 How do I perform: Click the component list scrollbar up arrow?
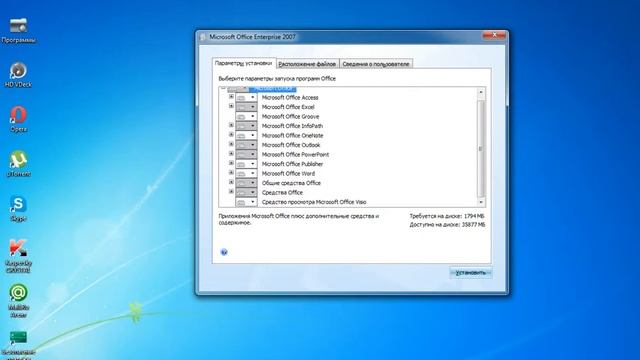coord(481,92)
